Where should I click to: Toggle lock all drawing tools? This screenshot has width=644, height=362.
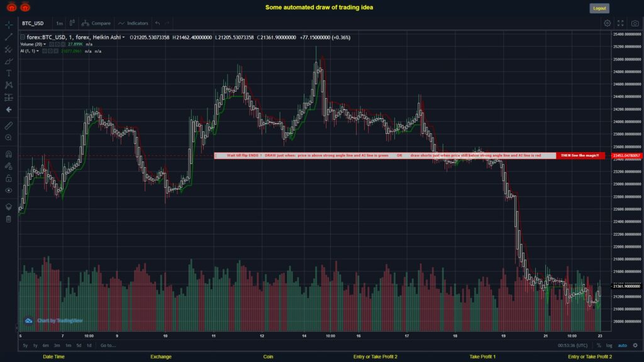(9, 178)
